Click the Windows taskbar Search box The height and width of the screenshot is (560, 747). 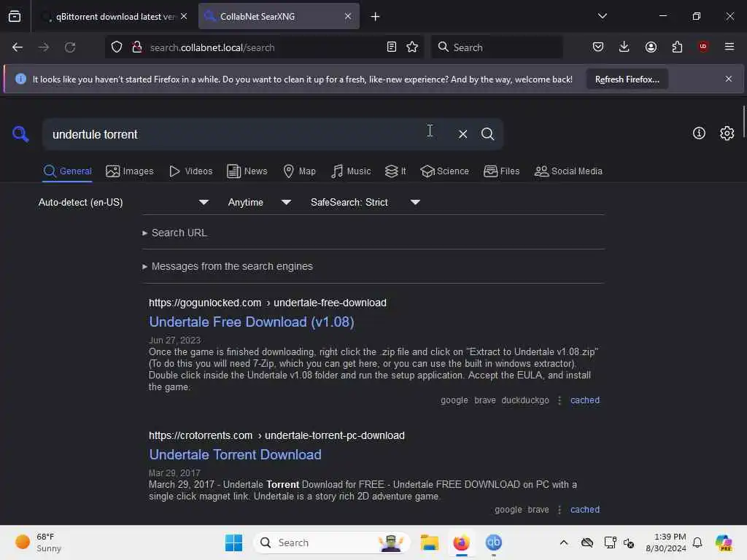(x=332, y=542)
